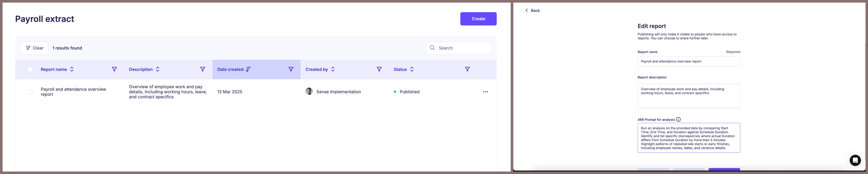
Task: Click the Date created filter funnel icon
Action: [x=291, y=69]
